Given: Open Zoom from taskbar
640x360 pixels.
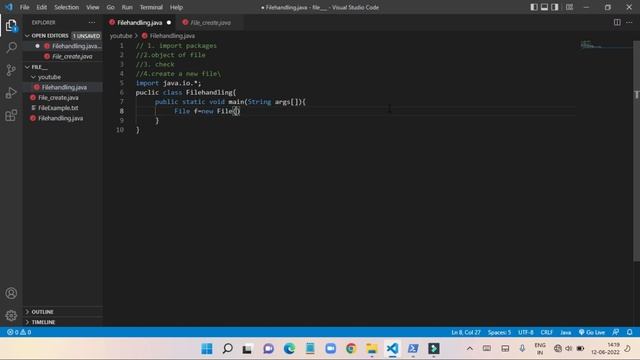Looking at the screenshot, I should (331, 349).
